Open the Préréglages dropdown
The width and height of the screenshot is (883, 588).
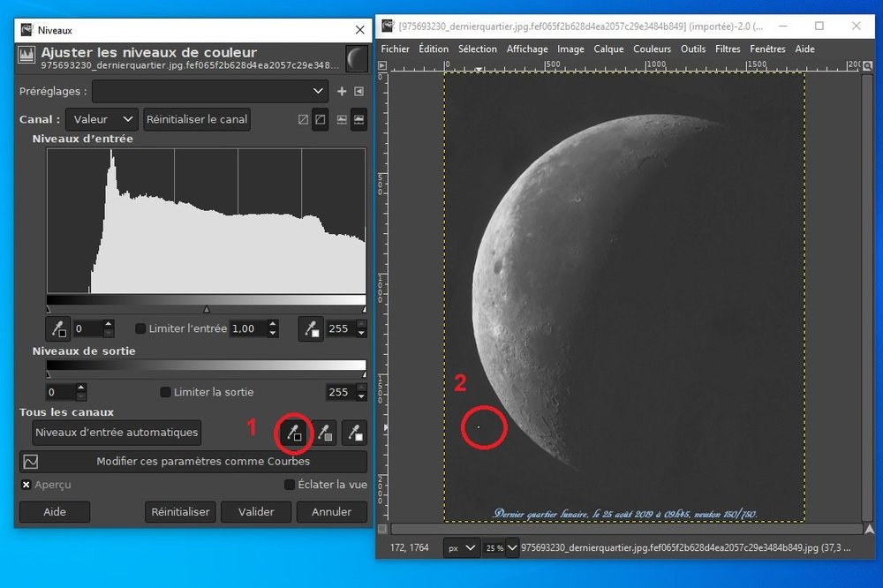coord(210,91)
